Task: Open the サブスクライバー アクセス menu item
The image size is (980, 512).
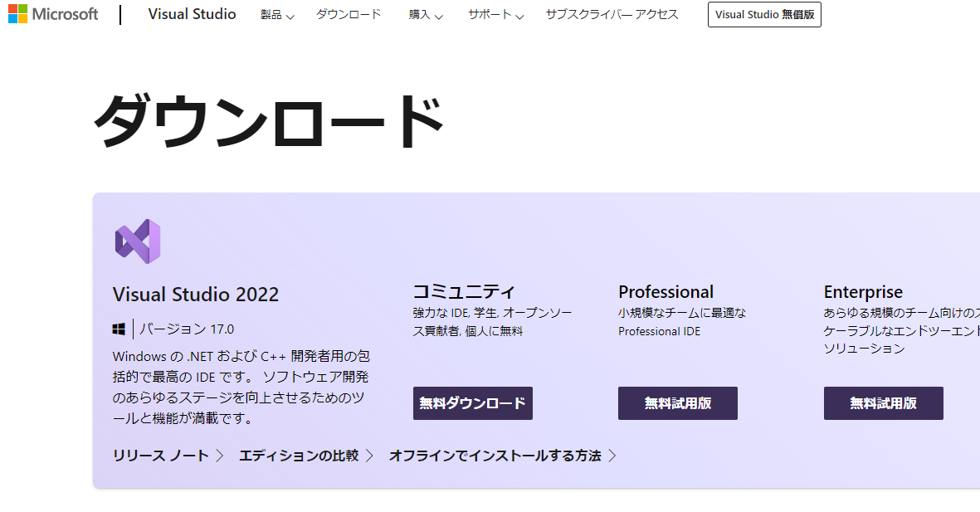Action: click(x=612, y=15)
